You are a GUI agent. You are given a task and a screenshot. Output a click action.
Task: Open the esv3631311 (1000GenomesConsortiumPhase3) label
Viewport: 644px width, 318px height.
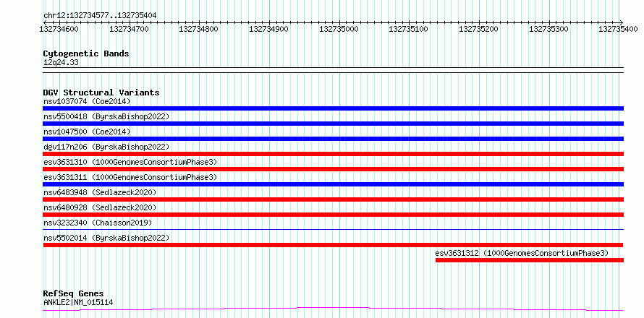[x=130, y=177]
